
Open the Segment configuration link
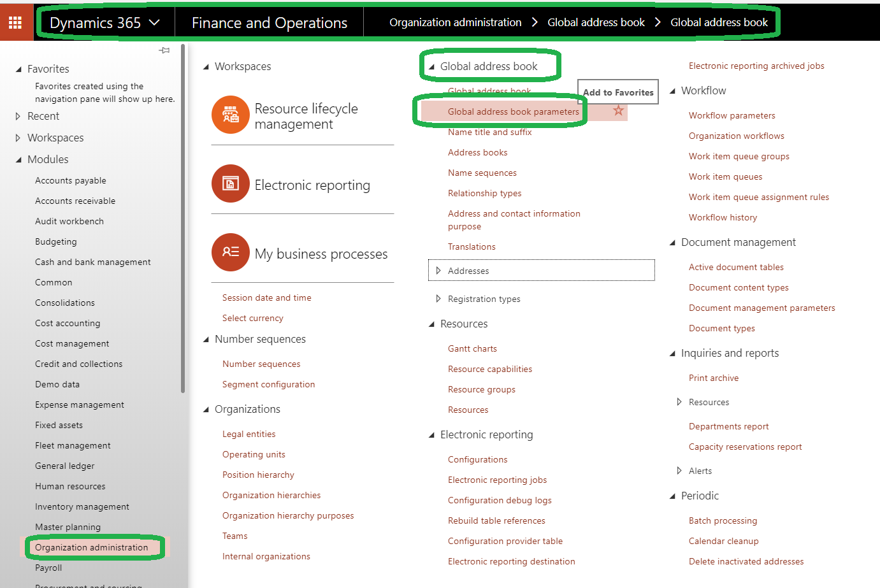pyautogui.click(x=269, y=384)
